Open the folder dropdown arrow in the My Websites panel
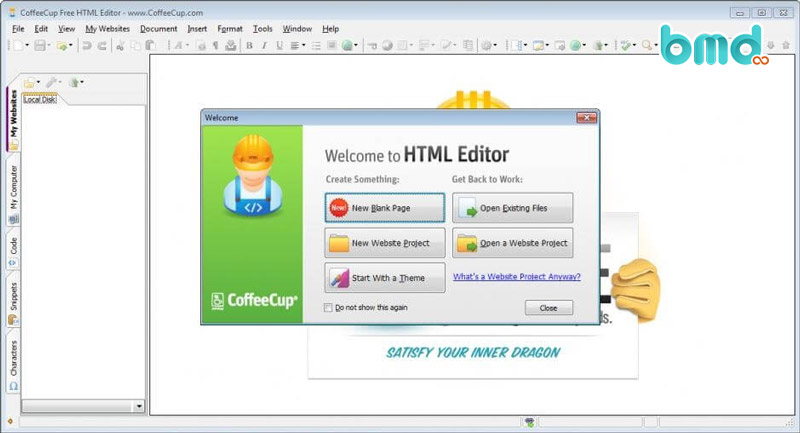The width and height of the screenshot is (800, 433). coord(38,82)
